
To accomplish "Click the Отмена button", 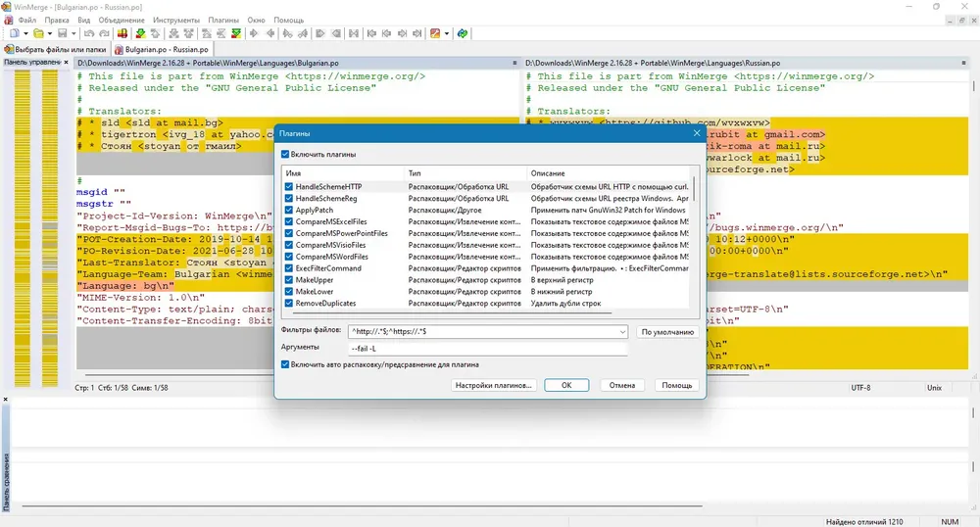I will pyautogui.click(x=622, y=385).
